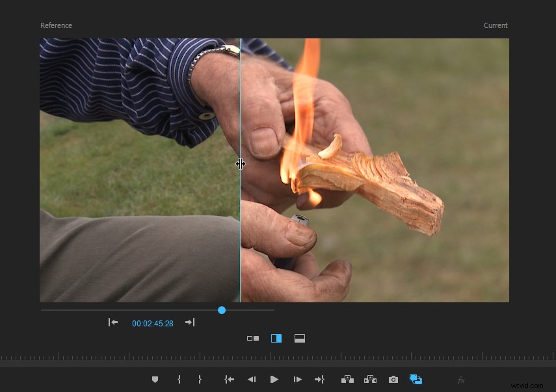
Task: Step back one frame
Action: click(252, 379)
